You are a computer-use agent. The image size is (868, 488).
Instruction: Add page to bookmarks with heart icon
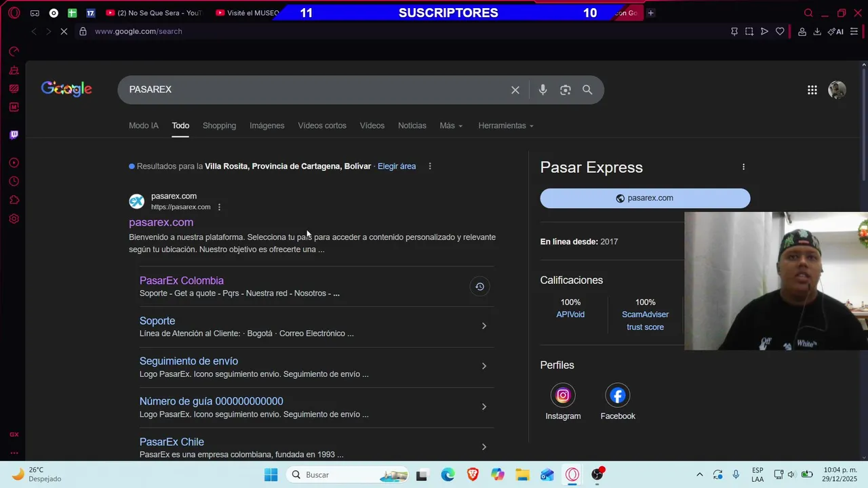(780, 31)
